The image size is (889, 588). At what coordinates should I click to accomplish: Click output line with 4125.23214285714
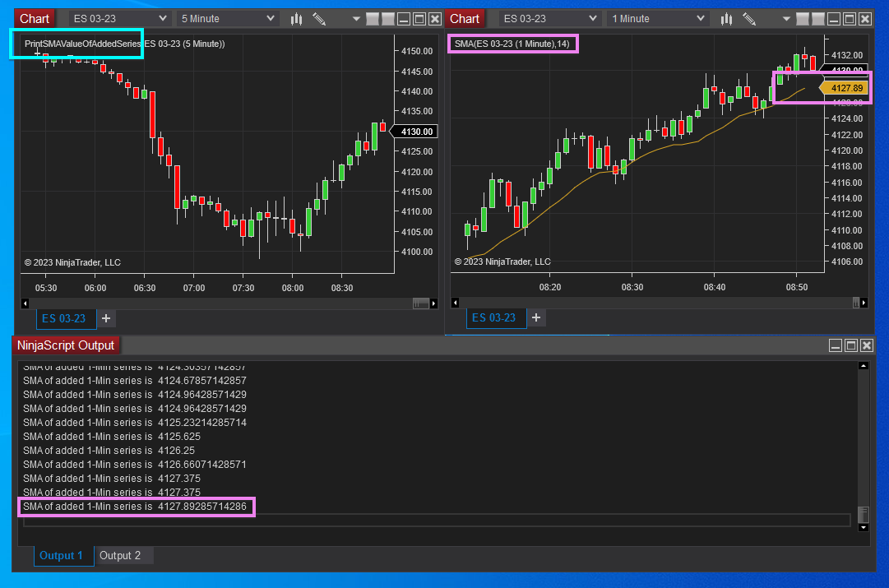click(x=135, y=423)
